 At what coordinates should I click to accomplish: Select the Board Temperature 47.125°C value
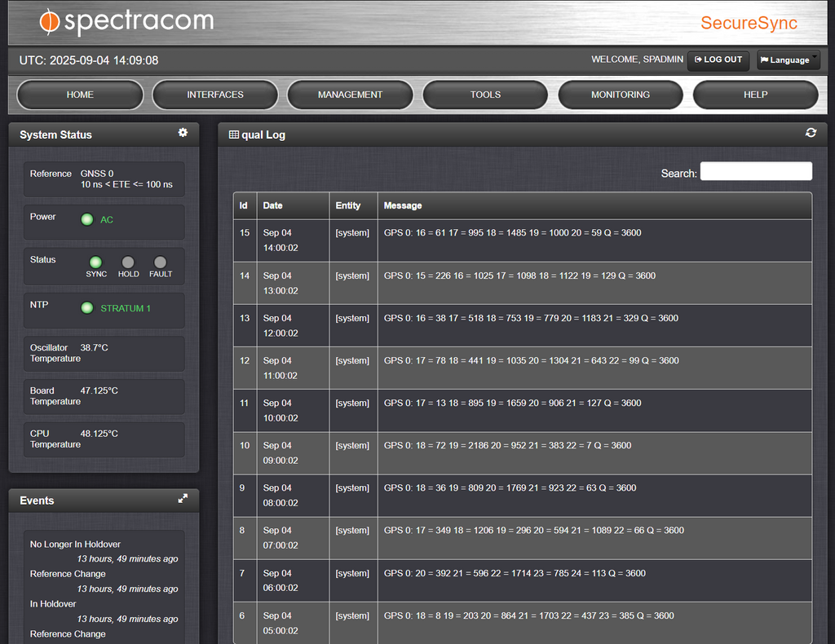(x=99, y=390)
